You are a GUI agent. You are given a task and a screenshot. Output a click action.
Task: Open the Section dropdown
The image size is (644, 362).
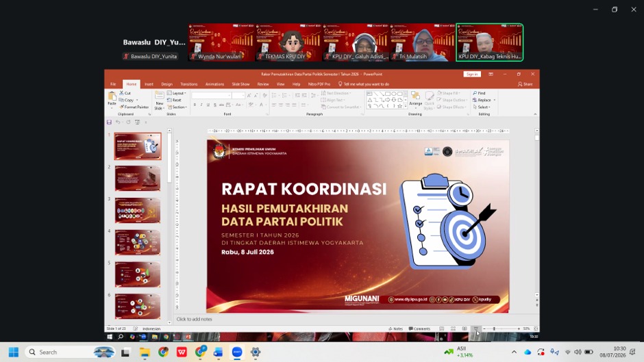[177, 107]
